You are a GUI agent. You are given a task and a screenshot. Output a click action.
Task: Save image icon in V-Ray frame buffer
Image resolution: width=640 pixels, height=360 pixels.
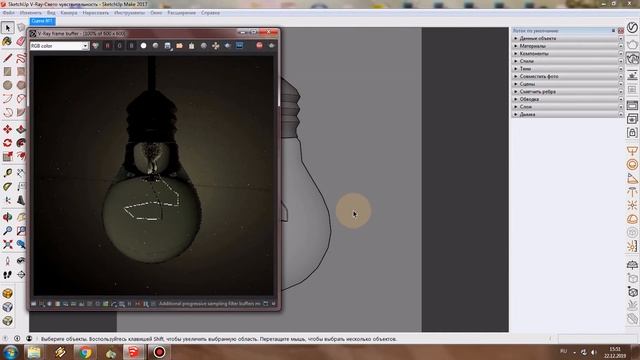pos(167,46)
